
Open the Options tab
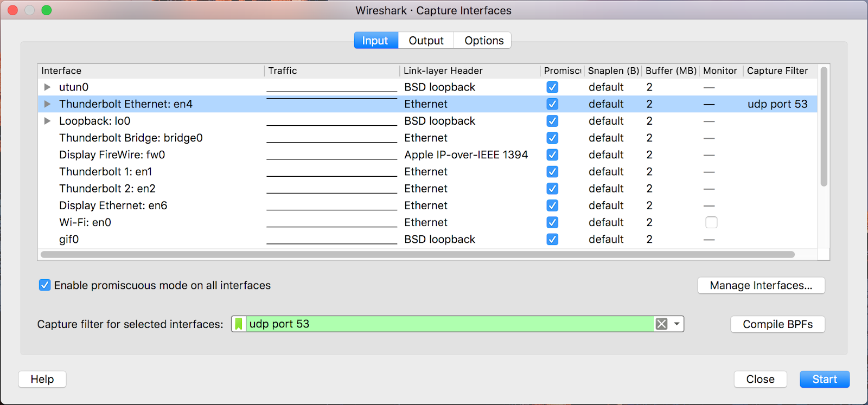tap(483, 41)
